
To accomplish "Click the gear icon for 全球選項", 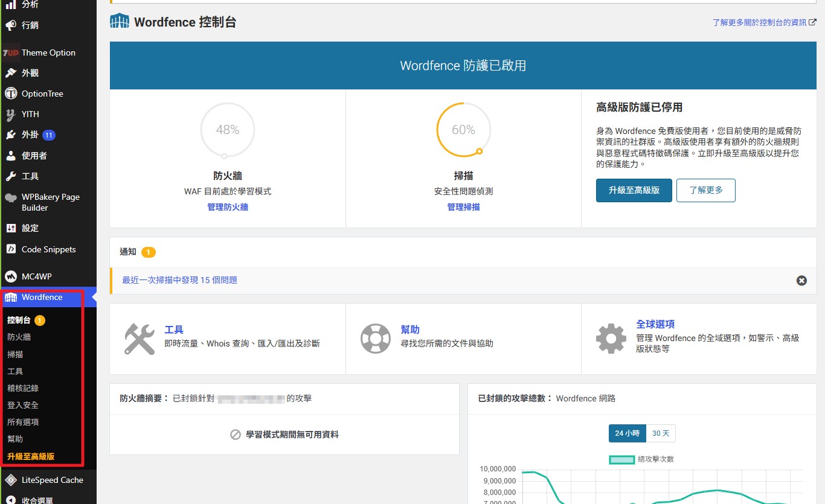I will click(x=611, y=339).
